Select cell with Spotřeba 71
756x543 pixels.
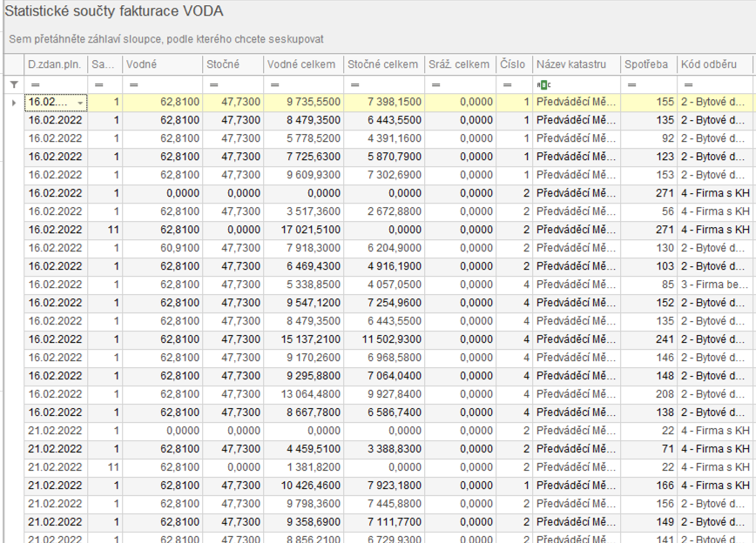[649, 449]
